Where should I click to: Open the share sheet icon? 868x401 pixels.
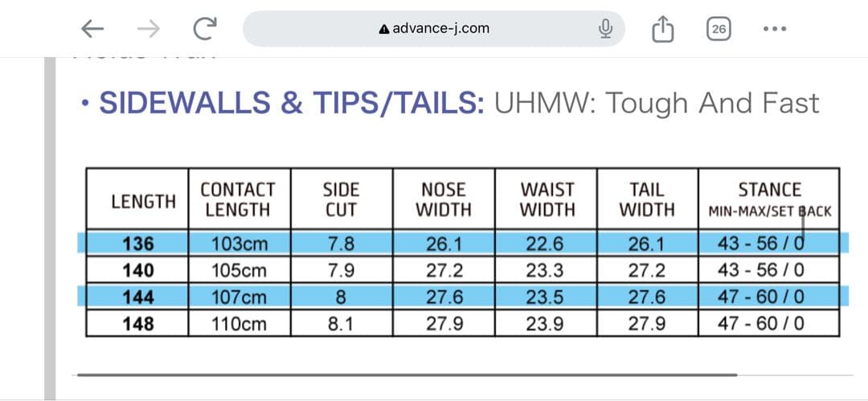click(x=661, y=30)
